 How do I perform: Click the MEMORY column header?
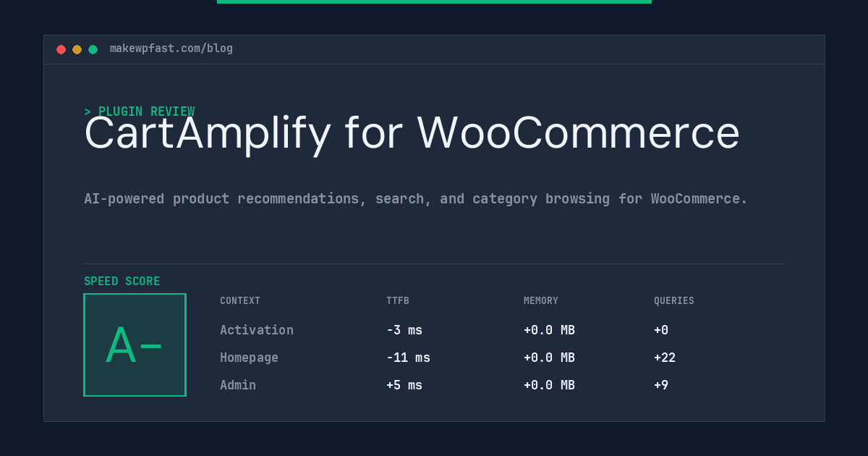coord(541,301)
